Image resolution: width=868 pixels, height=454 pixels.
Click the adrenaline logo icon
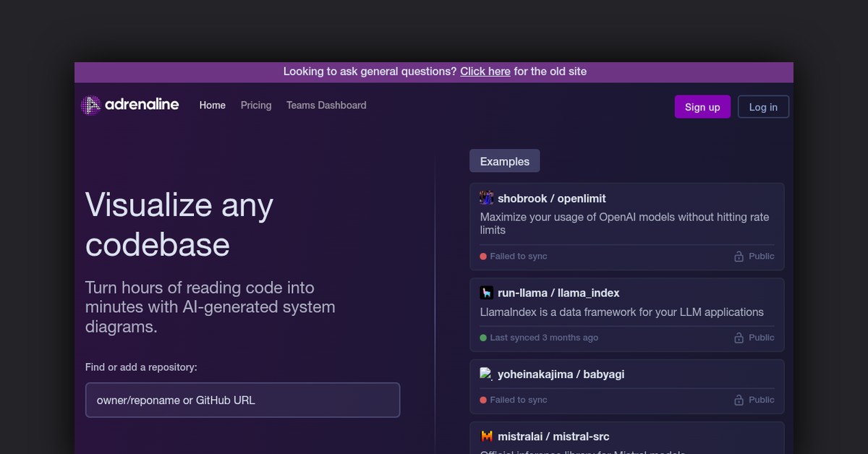(90, 106)
